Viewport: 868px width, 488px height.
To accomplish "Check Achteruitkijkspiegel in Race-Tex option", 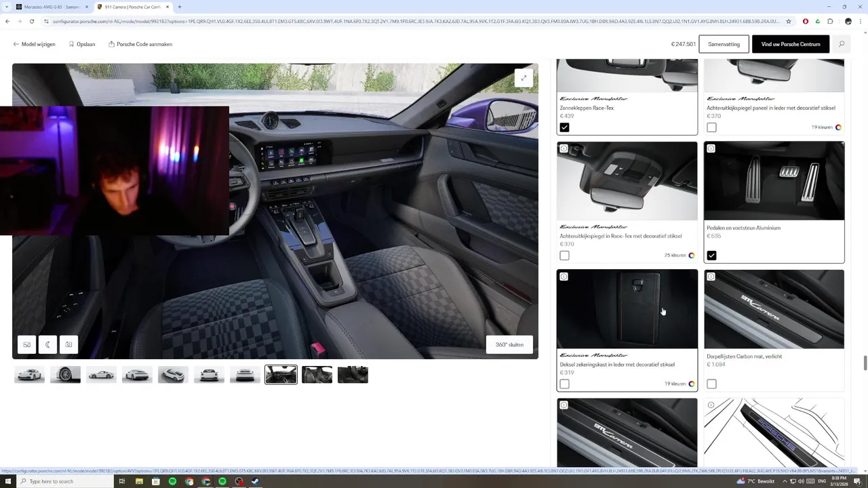I will click(x=564, y=256).
